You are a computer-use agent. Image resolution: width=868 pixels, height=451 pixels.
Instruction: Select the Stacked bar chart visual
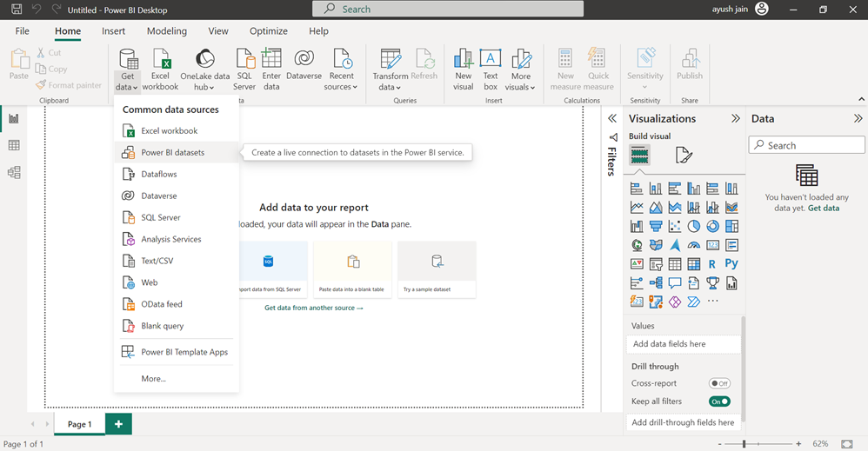(637, 189)
